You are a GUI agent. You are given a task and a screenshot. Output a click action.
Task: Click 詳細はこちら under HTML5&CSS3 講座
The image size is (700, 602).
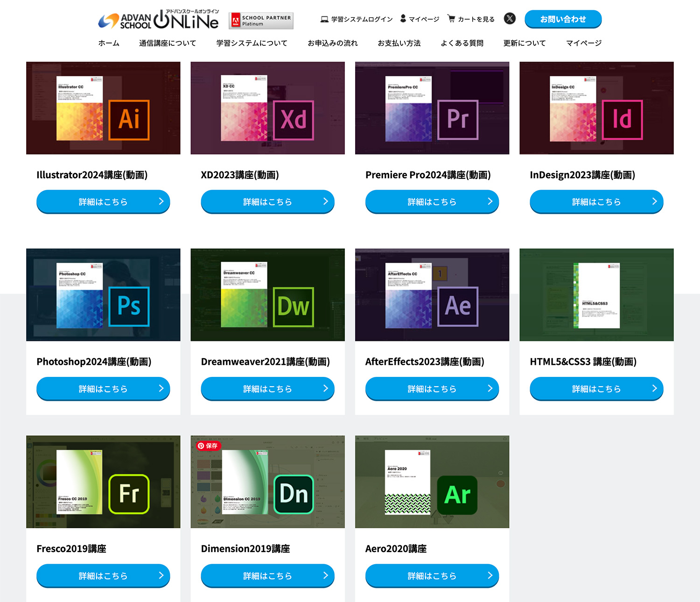596,389
